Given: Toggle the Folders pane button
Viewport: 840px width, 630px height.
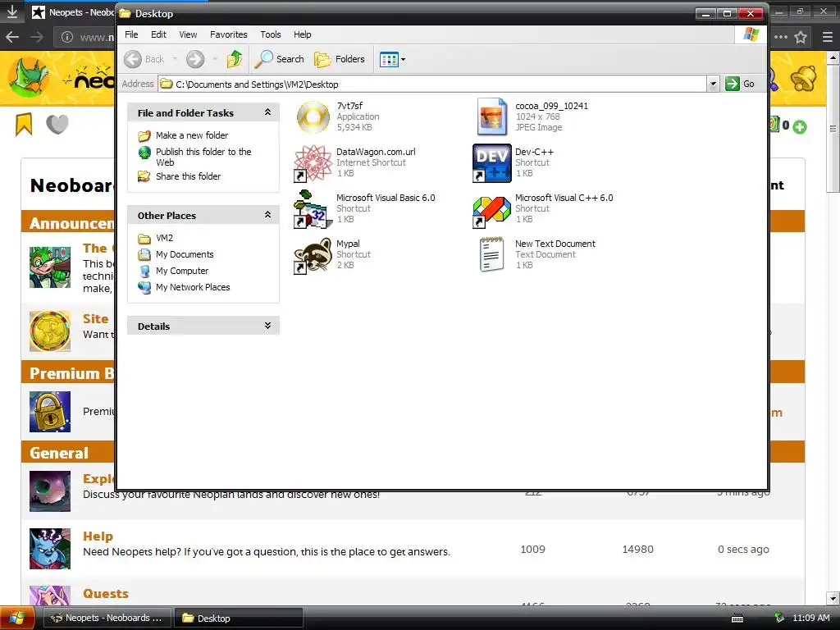Looking at the screenshot, I should [340, 59].
